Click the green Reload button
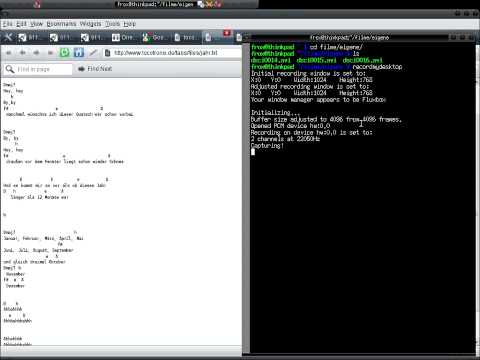Image resolution: width=480 pixels, height=360 pixels. [x=64, y=53]
